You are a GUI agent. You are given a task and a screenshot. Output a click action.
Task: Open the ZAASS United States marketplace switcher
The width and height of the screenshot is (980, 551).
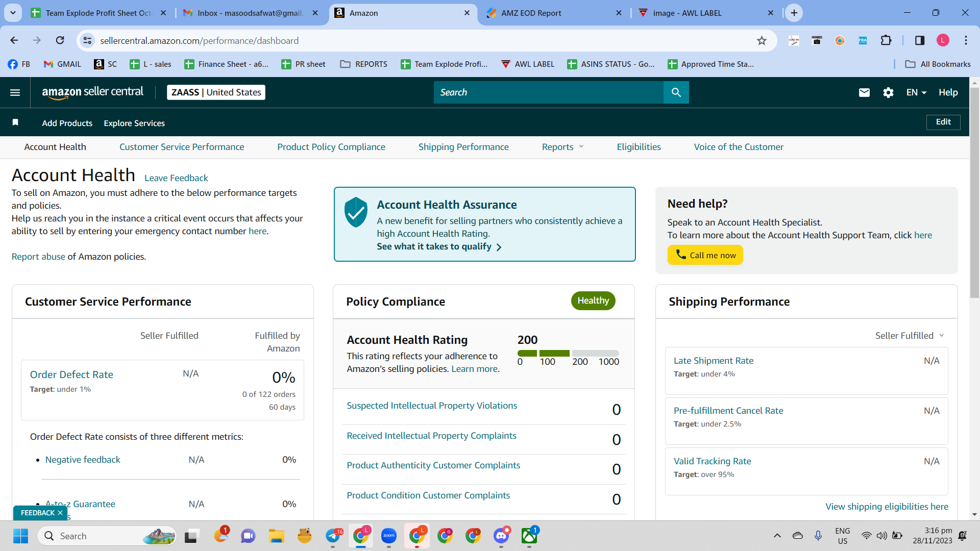(x=216, y=92)
